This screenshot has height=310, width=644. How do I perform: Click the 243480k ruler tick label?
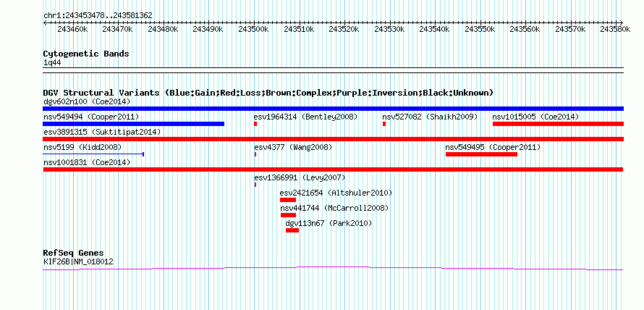click(163, 29)
